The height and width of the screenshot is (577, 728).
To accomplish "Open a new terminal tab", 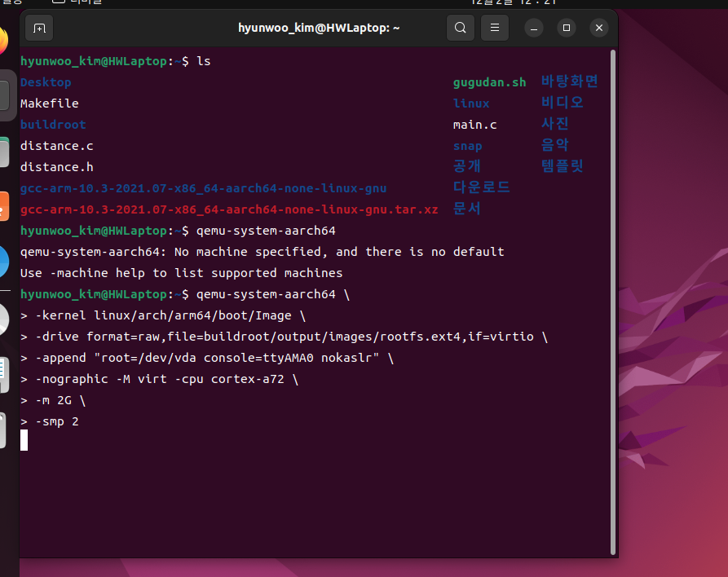I will point(38,29).
